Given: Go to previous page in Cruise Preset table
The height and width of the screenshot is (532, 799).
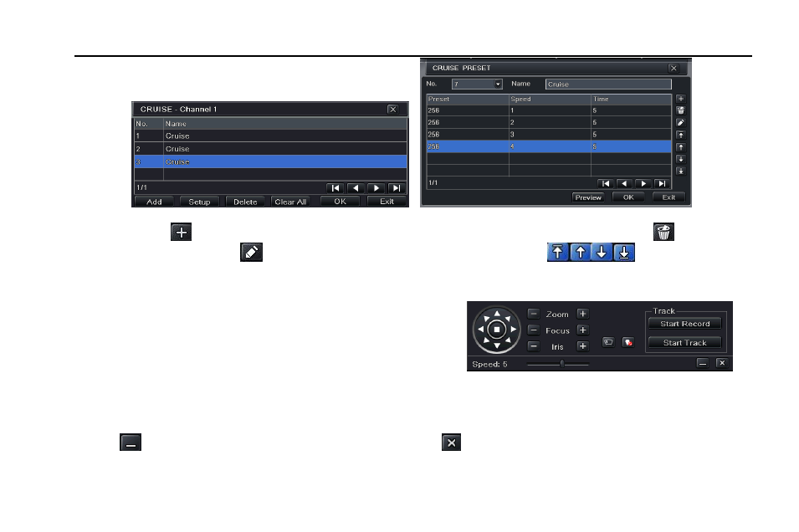Looking at the screenshot, I should pos(624,183).
